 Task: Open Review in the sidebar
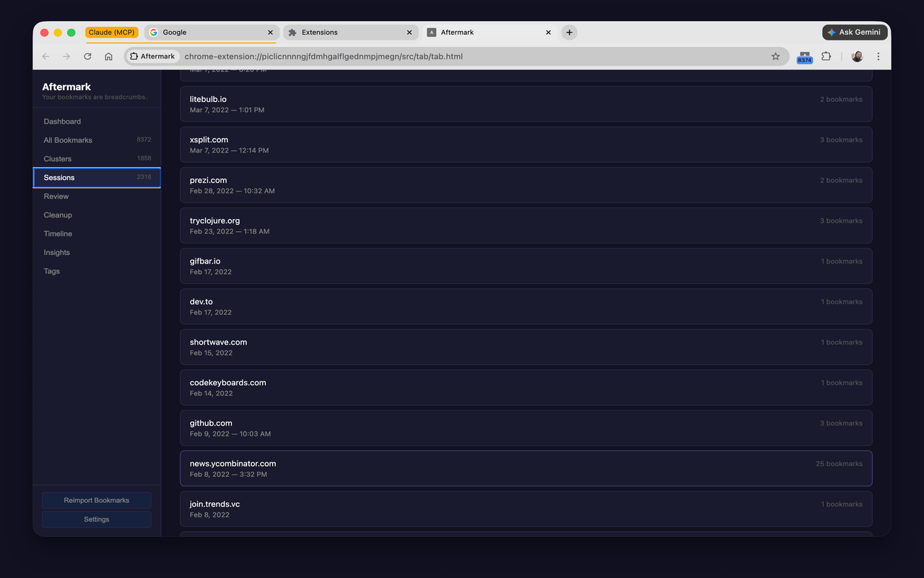tap(97, 197)
